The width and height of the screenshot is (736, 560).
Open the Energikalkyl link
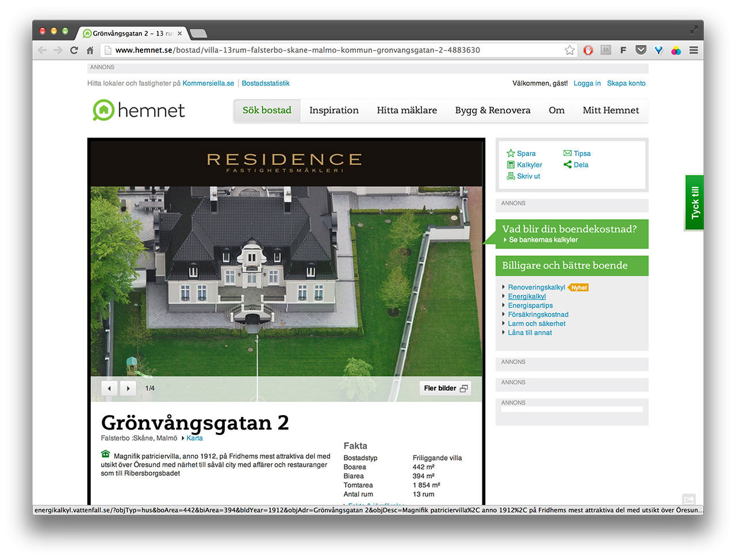(x=527, y=297)
